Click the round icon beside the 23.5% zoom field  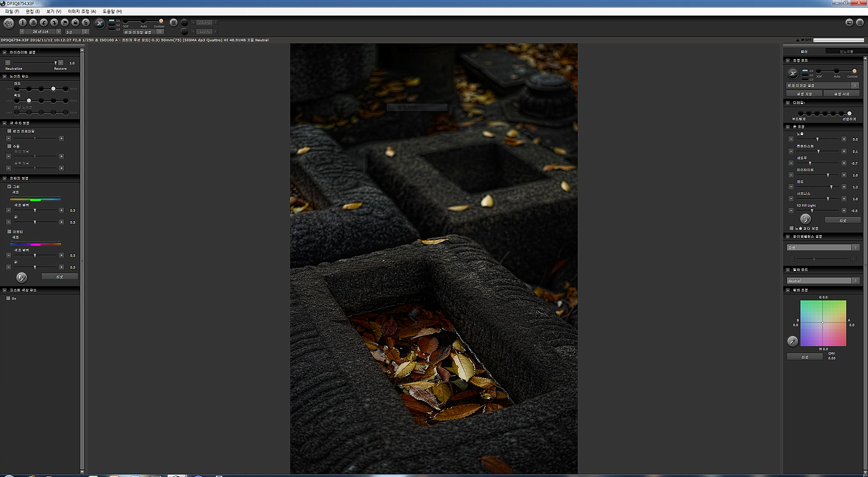(x=184, y=22)
